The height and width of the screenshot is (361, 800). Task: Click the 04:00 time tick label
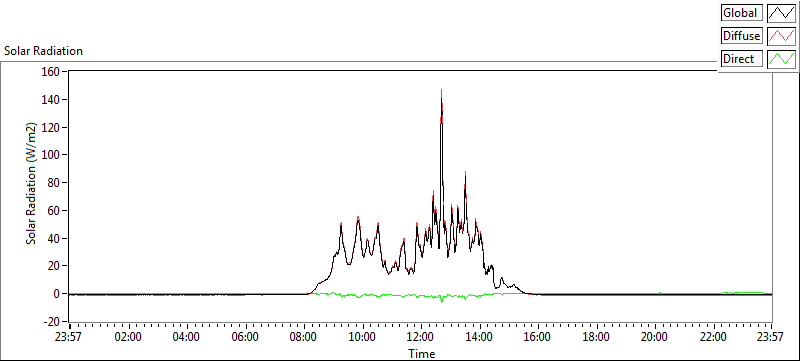click(x=187, y=337)
